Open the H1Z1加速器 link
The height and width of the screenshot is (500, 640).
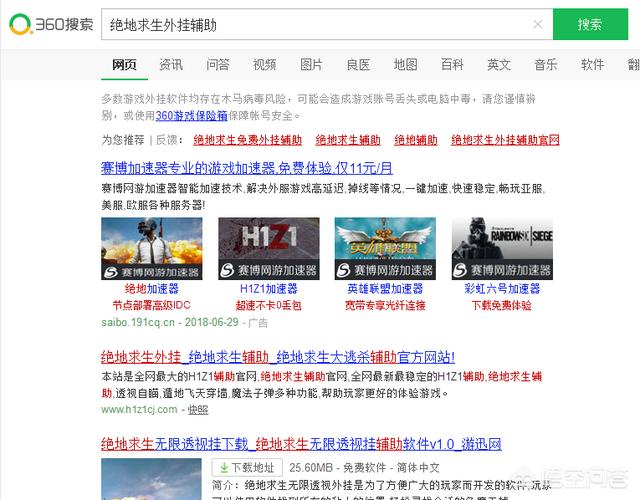[269, 289]
